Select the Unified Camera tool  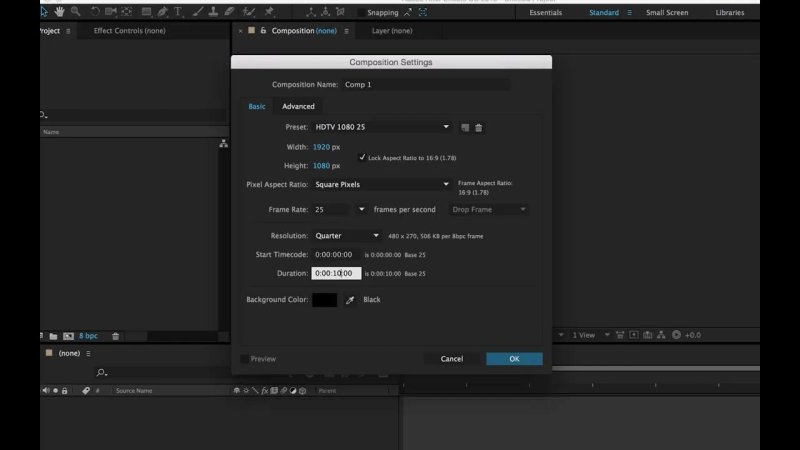point(110,11)
